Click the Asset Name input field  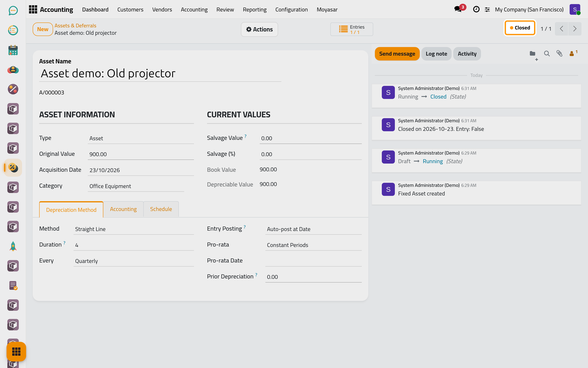[160, 74]
